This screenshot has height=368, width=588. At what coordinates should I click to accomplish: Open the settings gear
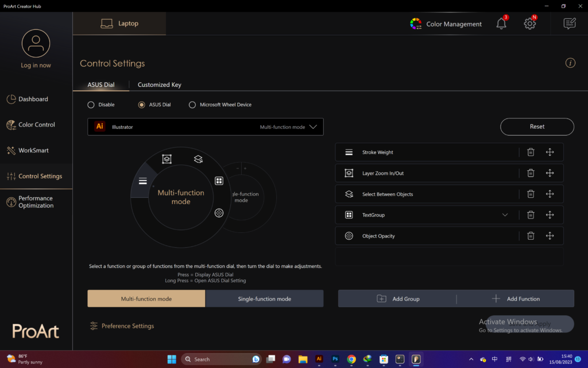(530, 24)
